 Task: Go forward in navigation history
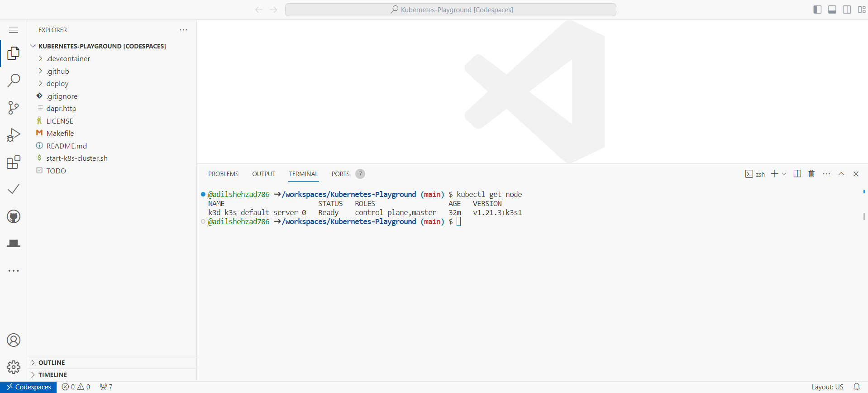[x=273, y=10]
